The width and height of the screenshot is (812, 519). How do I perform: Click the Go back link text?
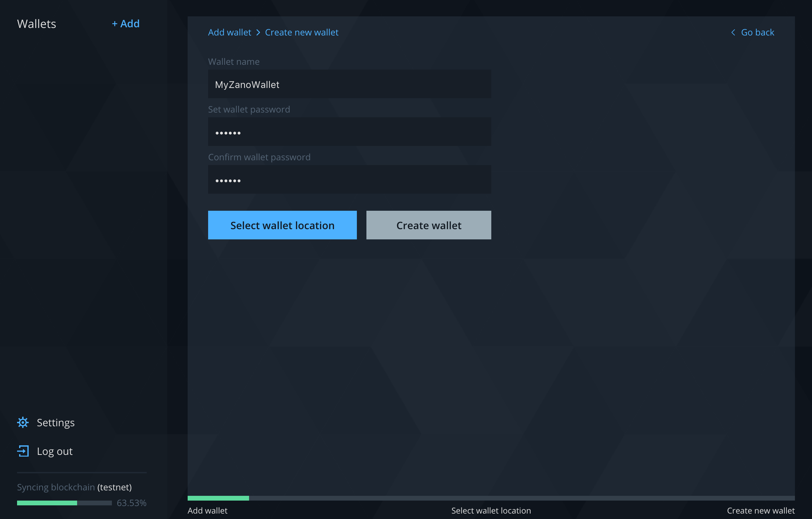757,32
